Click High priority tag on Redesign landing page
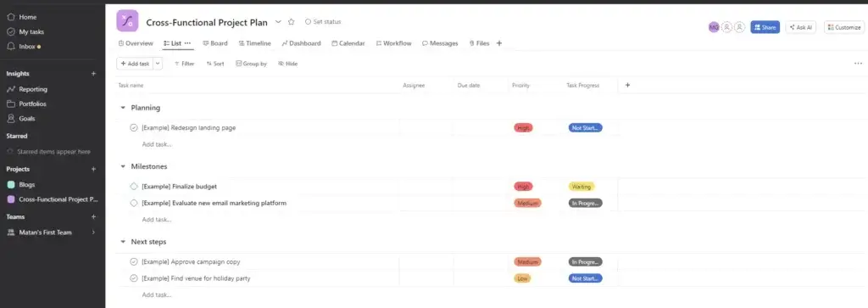The width and height of the screenshot is (868, 308). (523, 128)
